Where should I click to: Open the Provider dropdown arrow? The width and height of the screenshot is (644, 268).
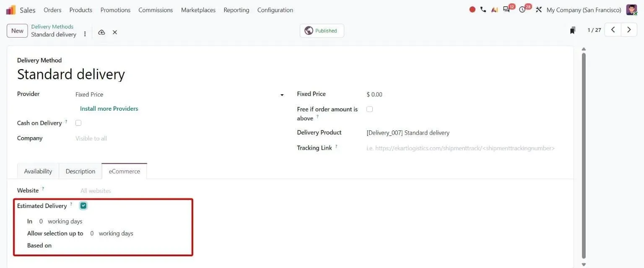282,95
